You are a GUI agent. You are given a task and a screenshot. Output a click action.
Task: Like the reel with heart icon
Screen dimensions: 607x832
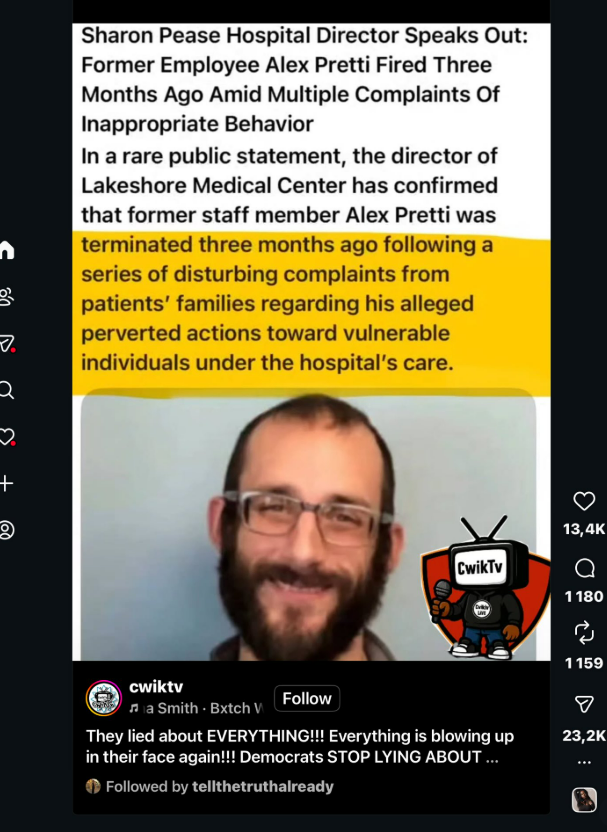point(584,500)
